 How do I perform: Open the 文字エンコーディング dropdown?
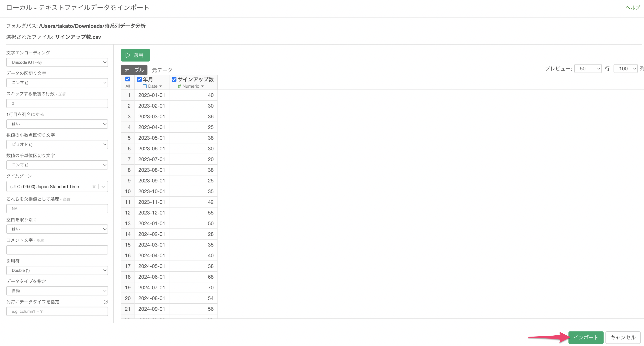(x=57, y=62)
